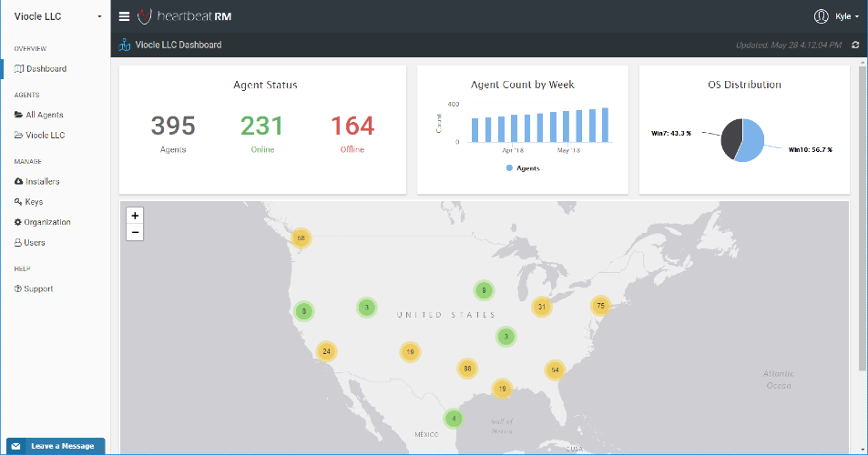Image resolution: width=868 pixels, height=455 pixels.
Task: Select the 231 Online count
Action: click(261, 126)
